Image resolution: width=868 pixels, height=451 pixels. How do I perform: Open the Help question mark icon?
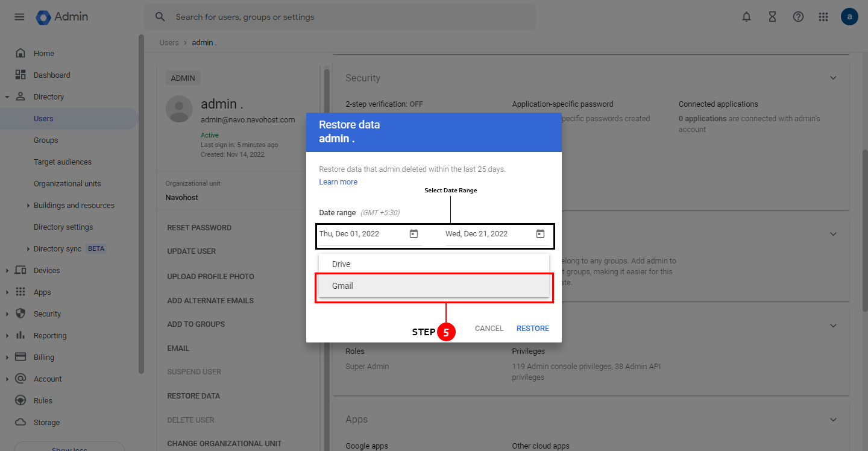point(798,17)
